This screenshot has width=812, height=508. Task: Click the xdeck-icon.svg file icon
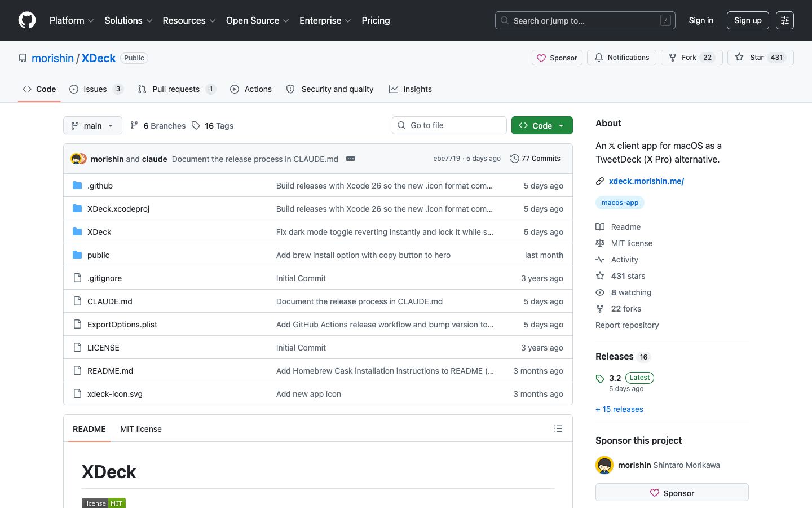coord(77,394)
